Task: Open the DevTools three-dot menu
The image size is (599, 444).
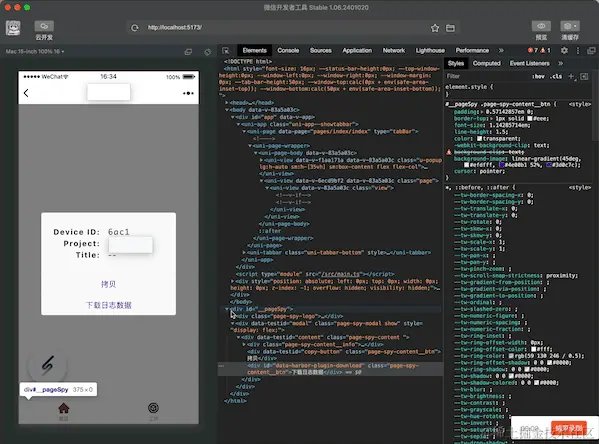Action: 578,50
